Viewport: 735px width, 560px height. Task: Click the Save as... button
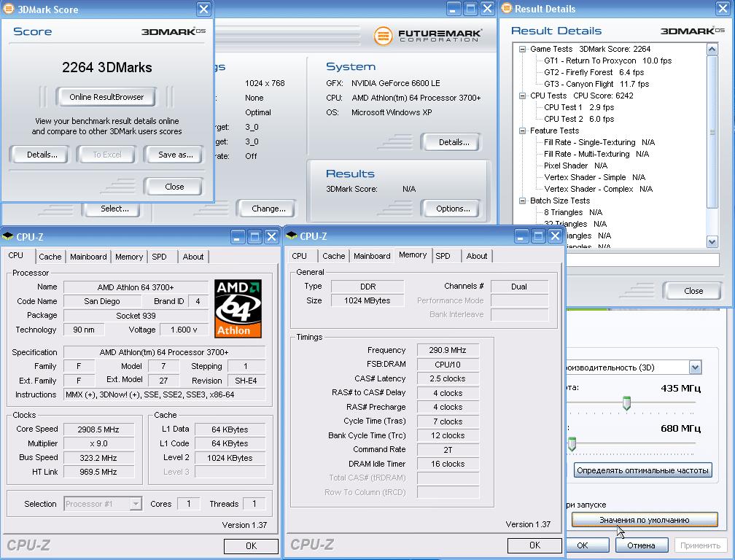175,155
